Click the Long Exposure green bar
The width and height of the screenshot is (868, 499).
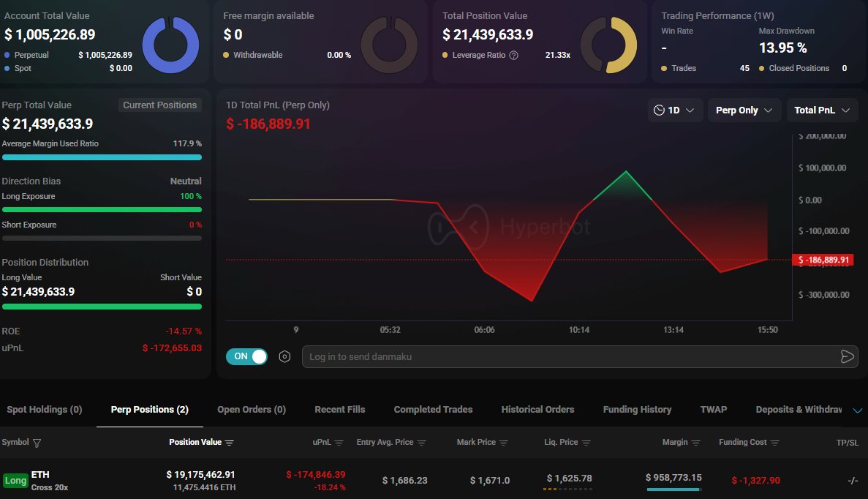click(102, 210)
